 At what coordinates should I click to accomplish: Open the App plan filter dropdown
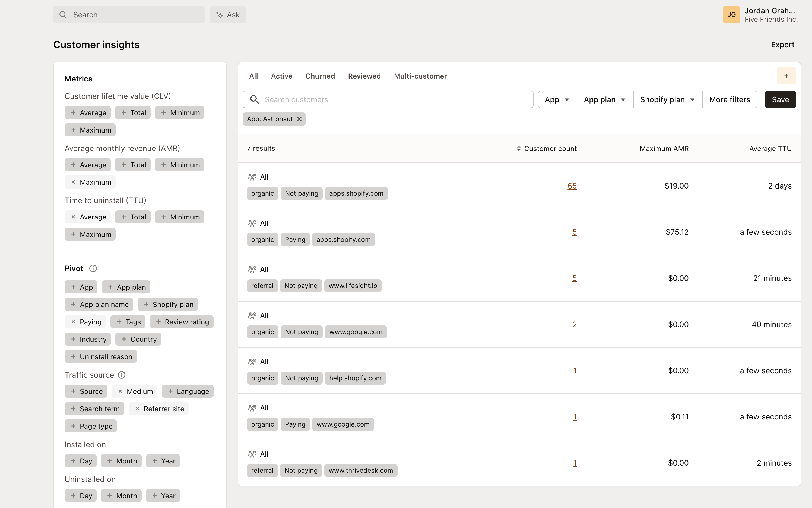(605, 99)
